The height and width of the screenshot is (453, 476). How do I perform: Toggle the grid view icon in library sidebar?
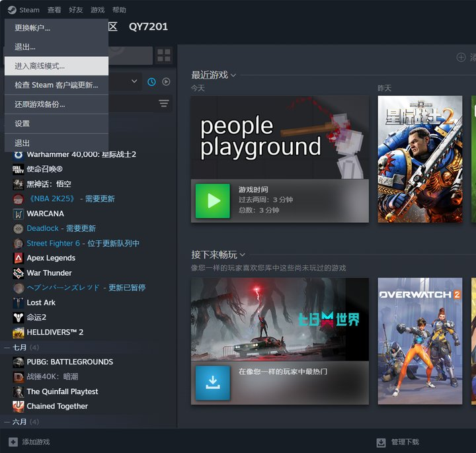(x=164, y=55)
